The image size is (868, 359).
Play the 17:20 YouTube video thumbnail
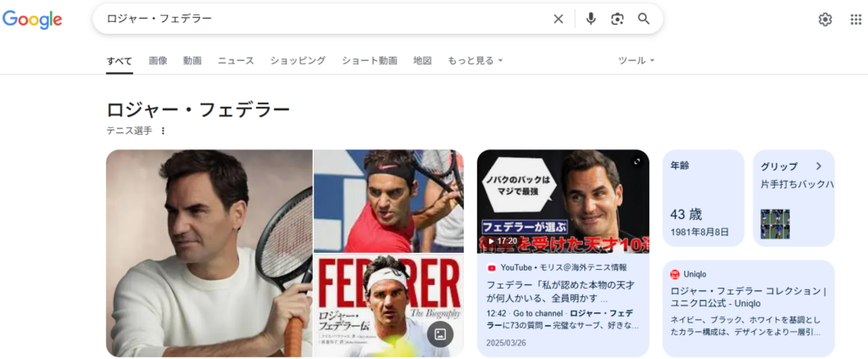pos(563,202)
